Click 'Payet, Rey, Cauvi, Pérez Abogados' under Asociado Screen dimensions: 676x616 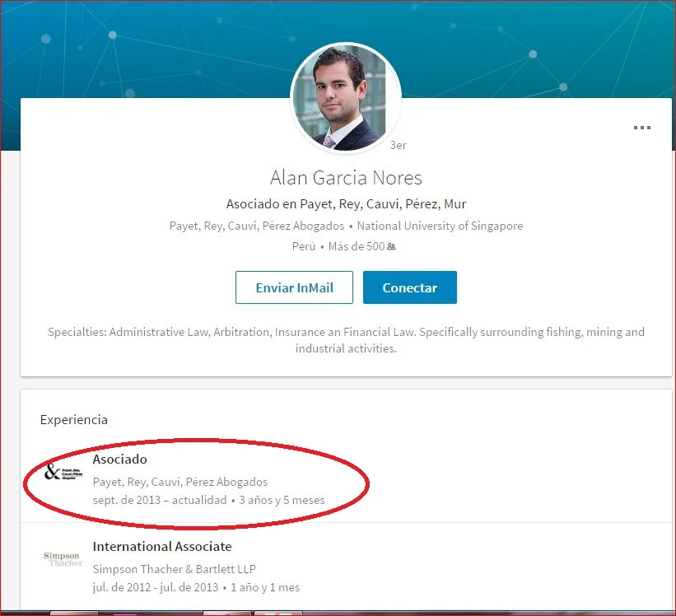[x=179, y=482]
